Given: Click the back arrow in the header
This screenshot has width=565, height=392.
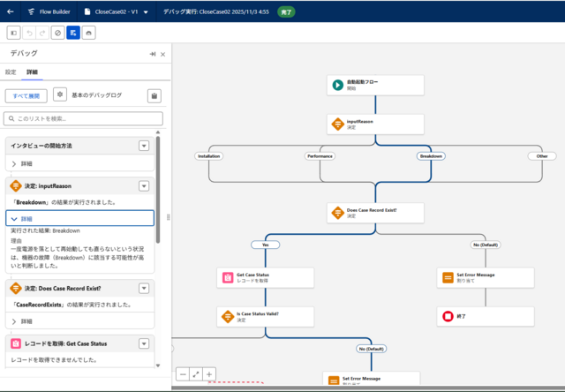Looking at the screenshot, I should (x=11, y=12).
